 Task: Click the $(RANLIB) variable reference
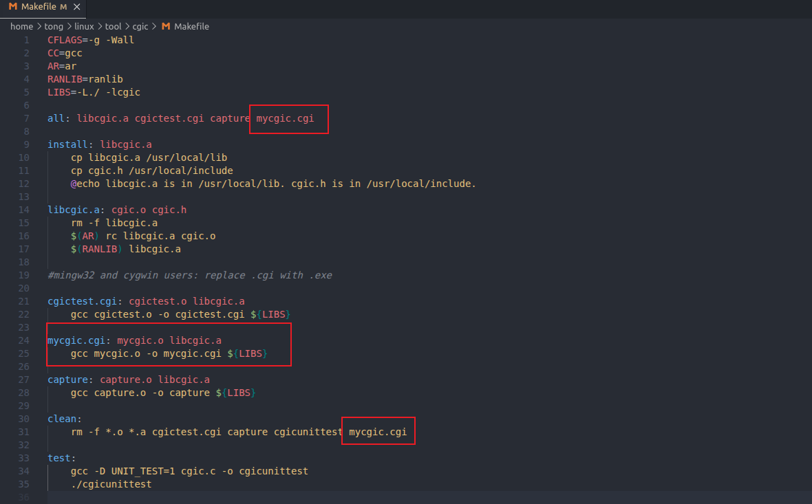97,250
